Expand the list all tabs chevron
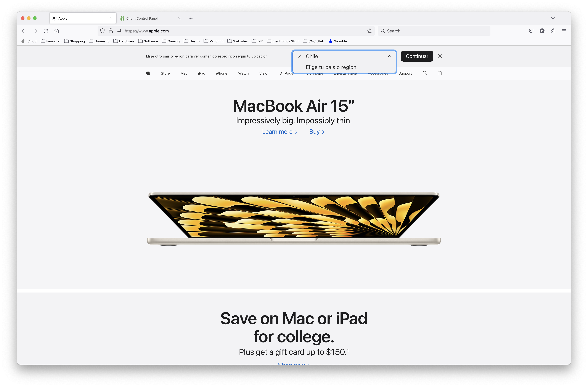This screenshot has width=588, height=387. 553,18
